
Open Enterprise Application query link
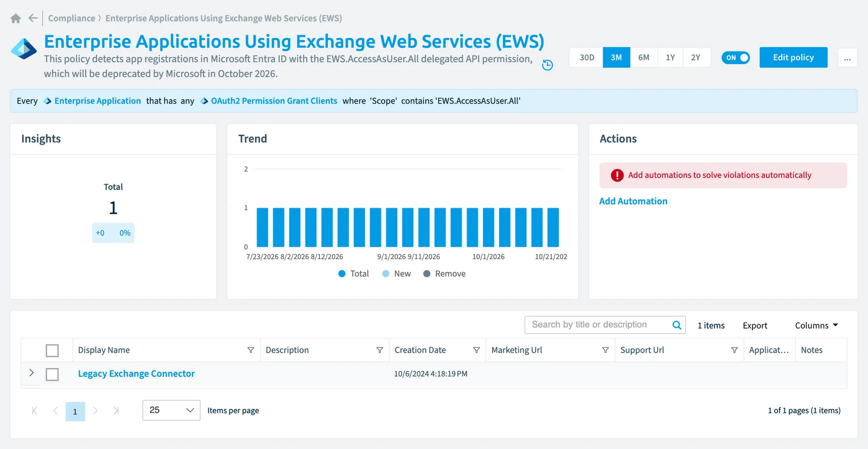pos(98,101)
